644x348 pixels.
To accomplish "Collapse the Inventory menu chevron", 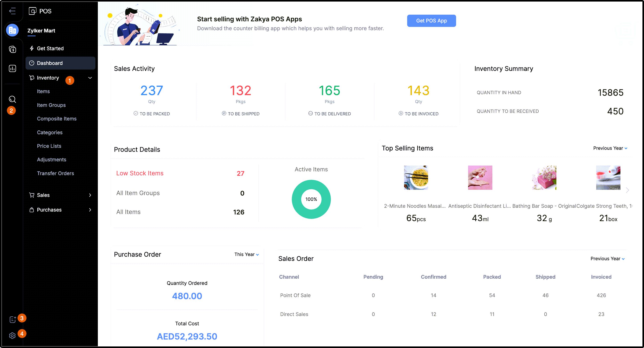I will coord(90,78).
